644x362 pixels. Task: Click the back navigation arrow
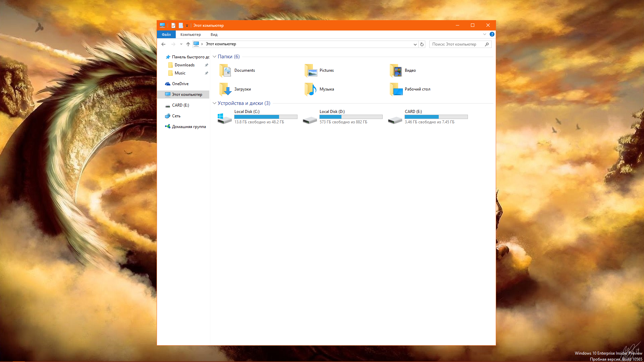point(163,44)
